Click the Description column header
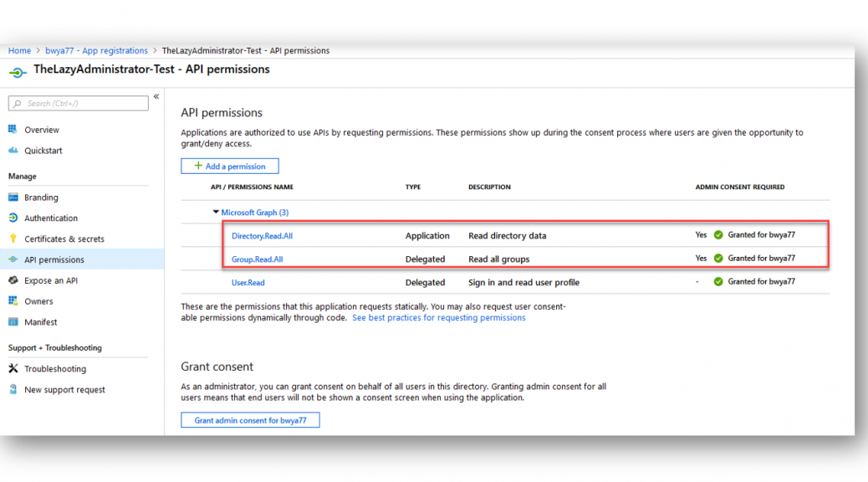Viewport: 868px width, 482px height. [489, 187]
